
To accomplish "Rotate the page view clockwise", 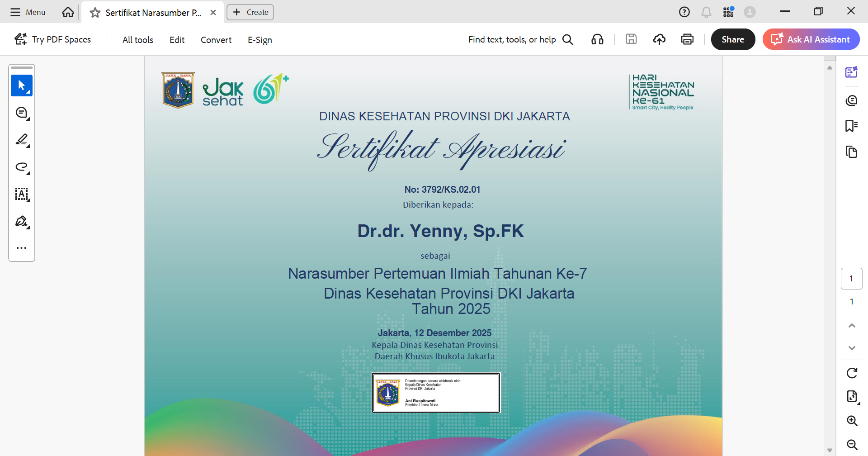I will pyautogui.click(x=852, y=373).
